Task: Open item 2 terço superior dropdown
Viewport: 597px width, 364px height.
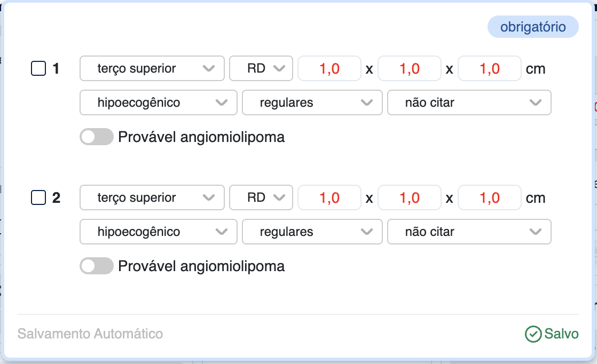Action: tap(152, 198)
